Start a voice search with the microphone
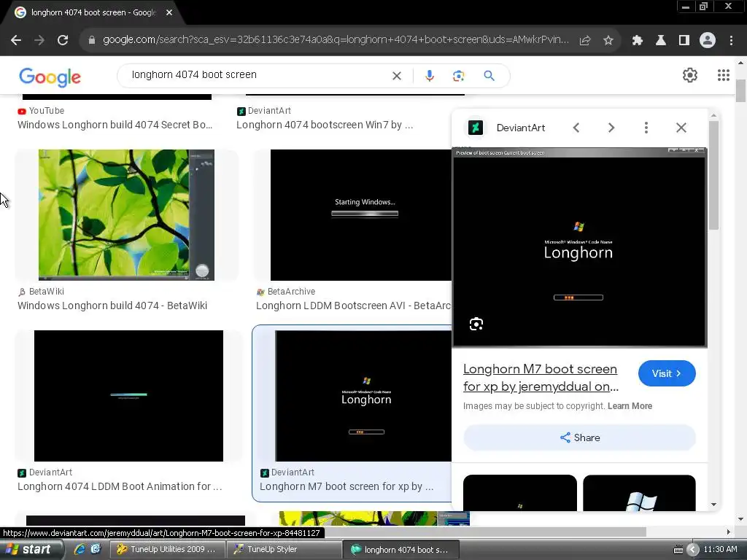Screen dimensions: 747x560 click(x=429, y=76)
